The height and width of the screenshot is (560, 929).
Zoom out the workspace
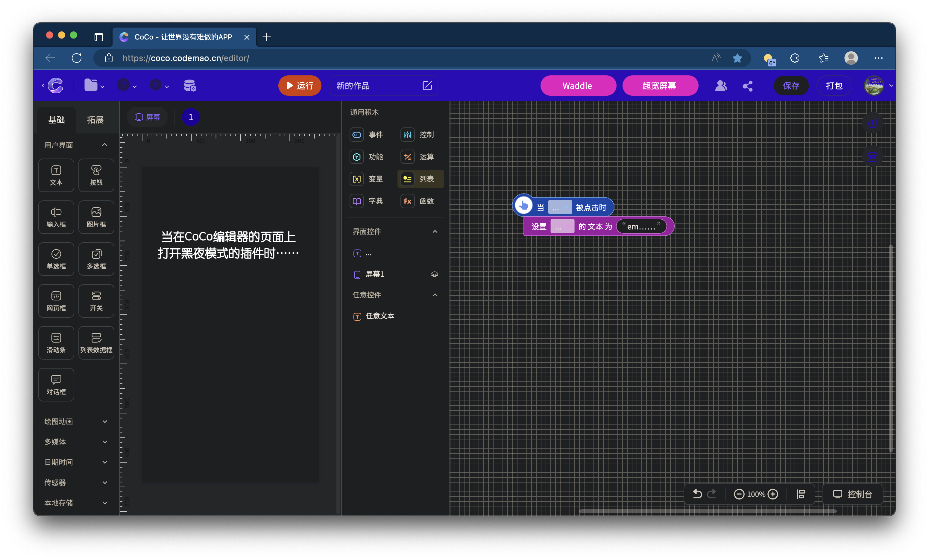coord(739,494)
